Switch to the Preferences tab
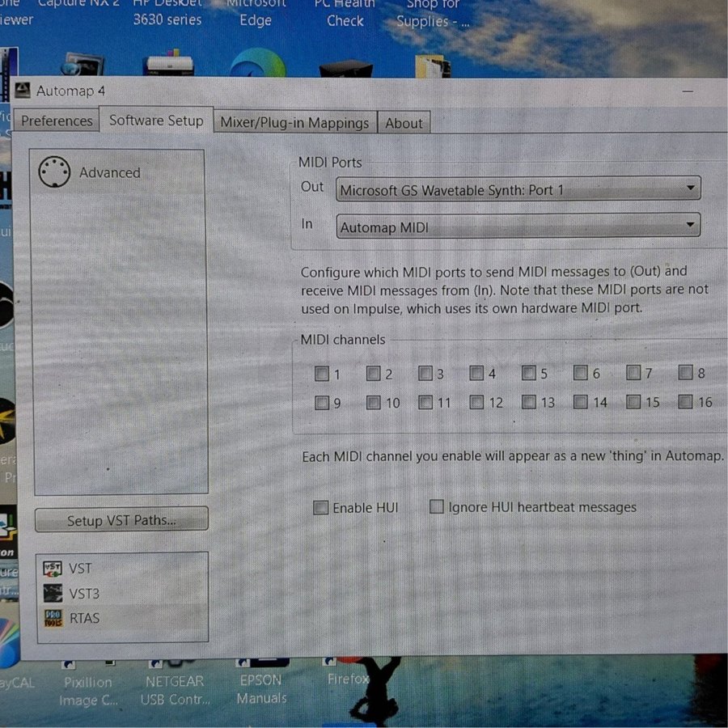728x728 pixels. pyautogui.click(x=57, y=121)
